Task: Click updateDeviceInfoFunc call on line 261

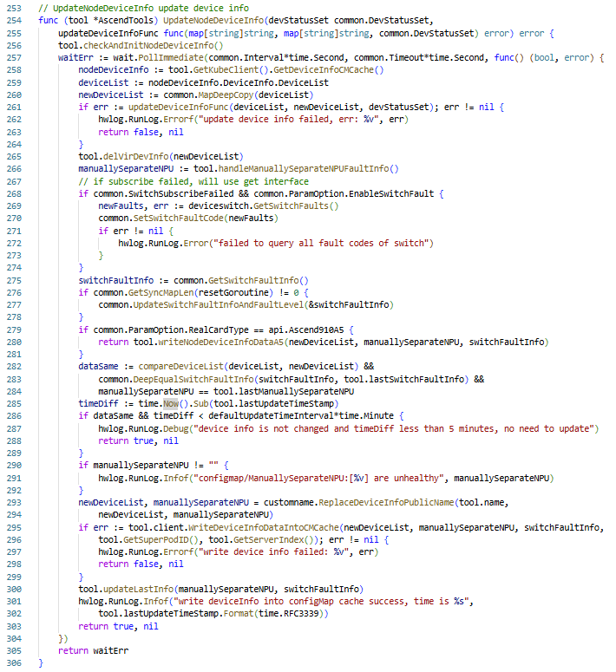Action: [x=179, y=108]
